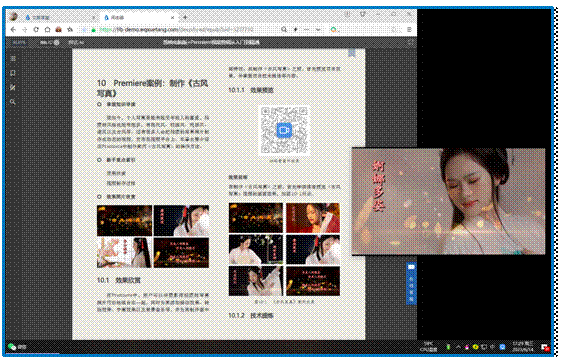Open the taskbar clock and date

pyautogui.click(x=523, y=347)
